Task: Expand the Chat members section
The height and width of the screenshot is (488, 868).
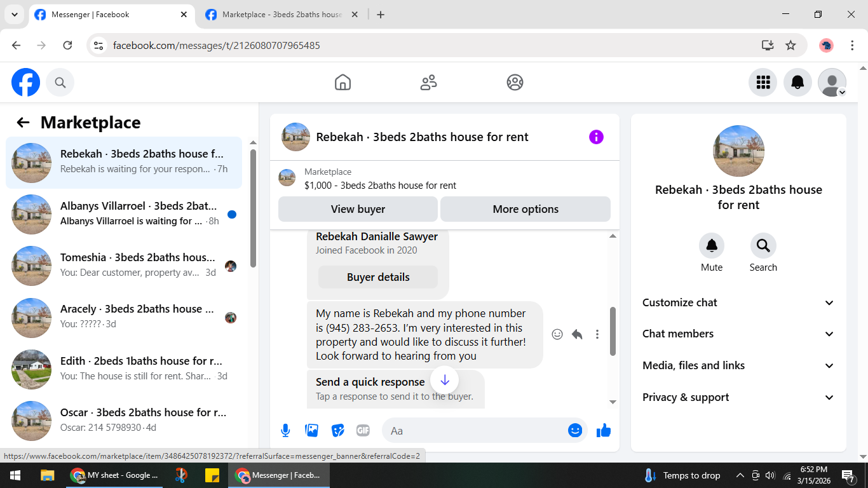Action: (738, 334)
